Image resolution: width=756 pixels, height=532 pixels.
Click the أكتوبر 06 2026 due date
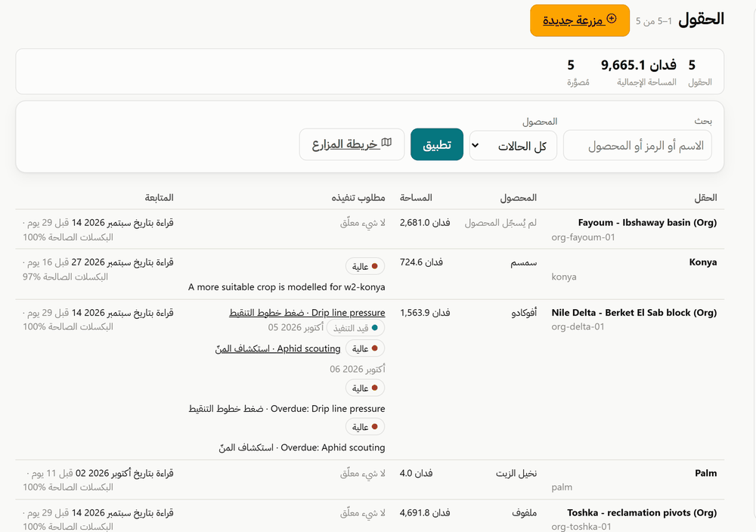pyautogui.click(x=358, y=369)
